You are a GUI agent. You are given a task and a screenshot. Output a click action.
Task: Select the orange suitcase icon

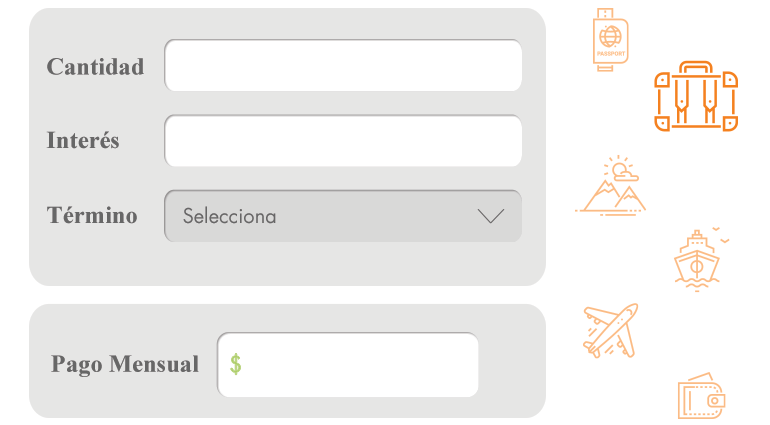(696, 96)
